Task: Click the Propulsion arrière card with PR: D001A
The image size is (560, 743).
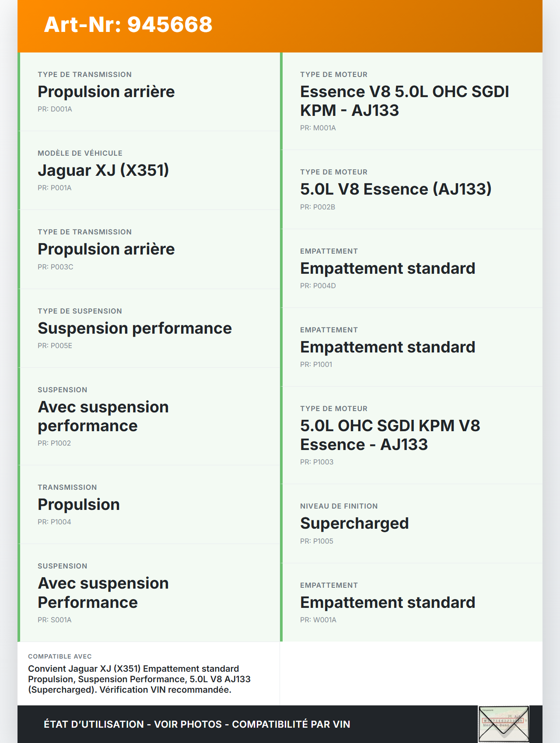Action: pyautogui.click(x=149, y=92)
